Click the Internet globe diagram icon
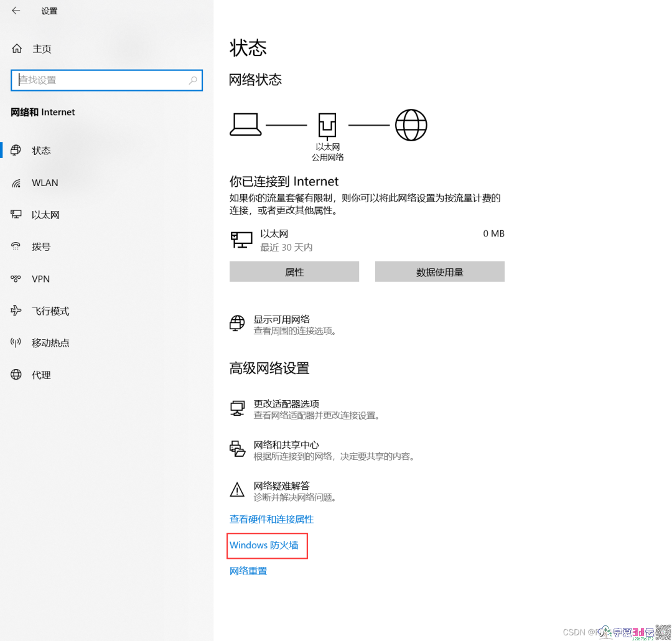672x641 pixels. (411, 124)
